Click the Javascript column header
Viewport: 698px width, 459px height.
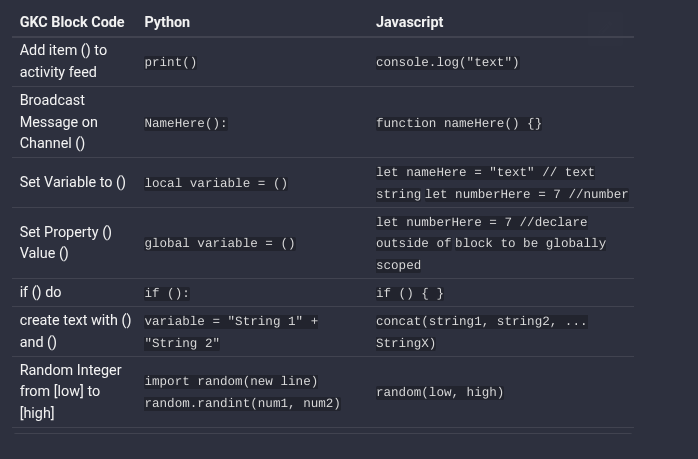pyautogui.click(x=409, y=22)
